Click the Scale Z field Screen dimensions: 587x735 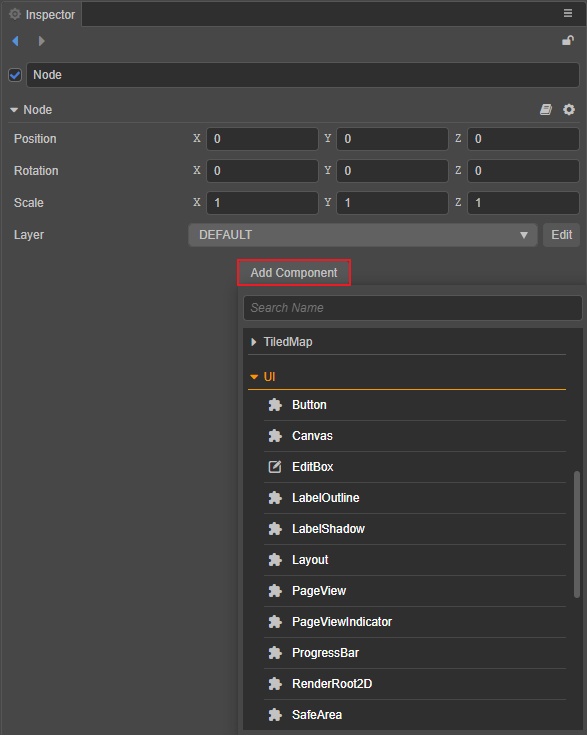pos(523,203)
